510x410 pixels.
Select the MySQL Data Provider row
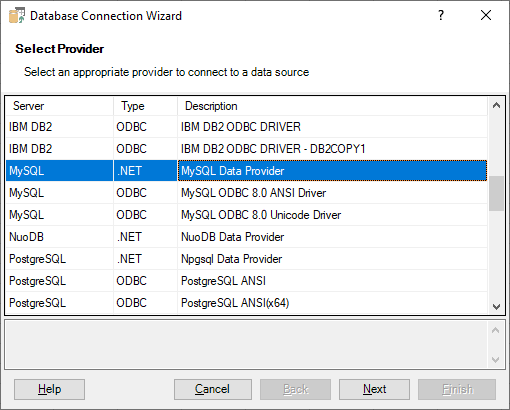pyautogui.click(x=247, y=171)
